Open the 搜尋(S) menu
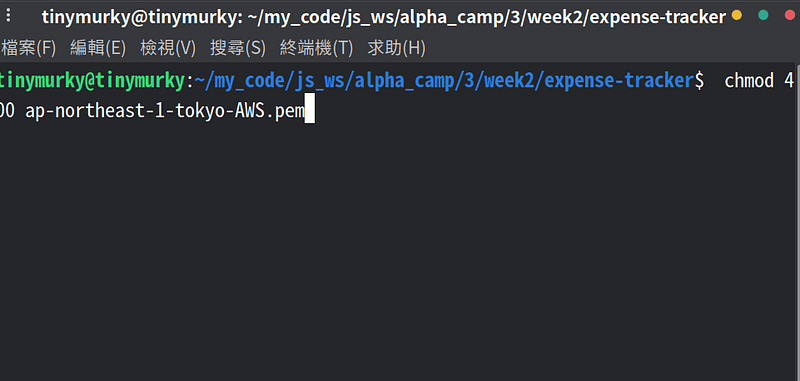The height and width of the screenshot is (381, 800). [238, 48]
